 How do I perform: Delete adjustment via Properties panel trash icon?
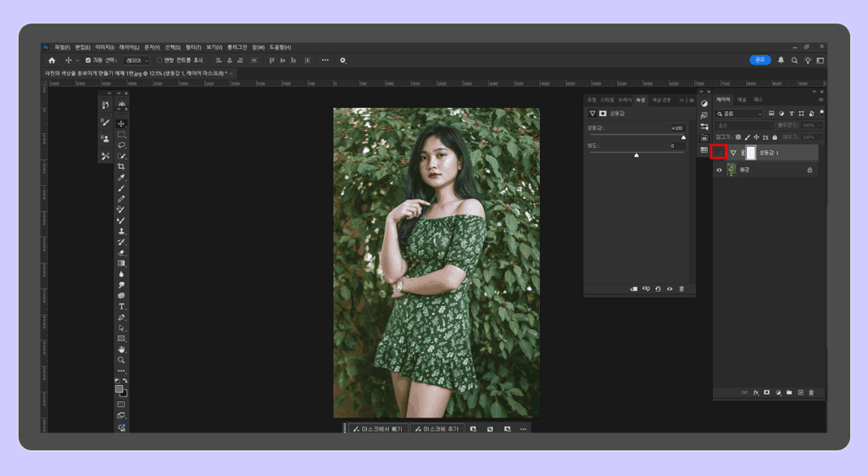coord(682,288)
